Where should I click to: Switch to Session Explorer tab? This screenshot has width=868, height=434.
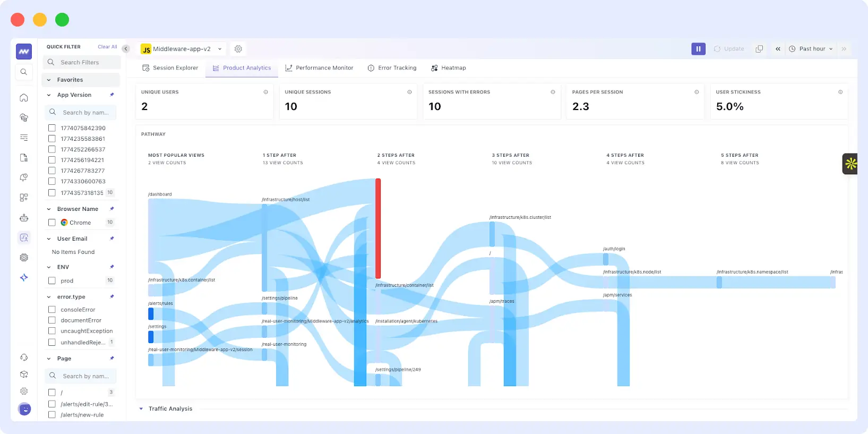click(170, 68)
